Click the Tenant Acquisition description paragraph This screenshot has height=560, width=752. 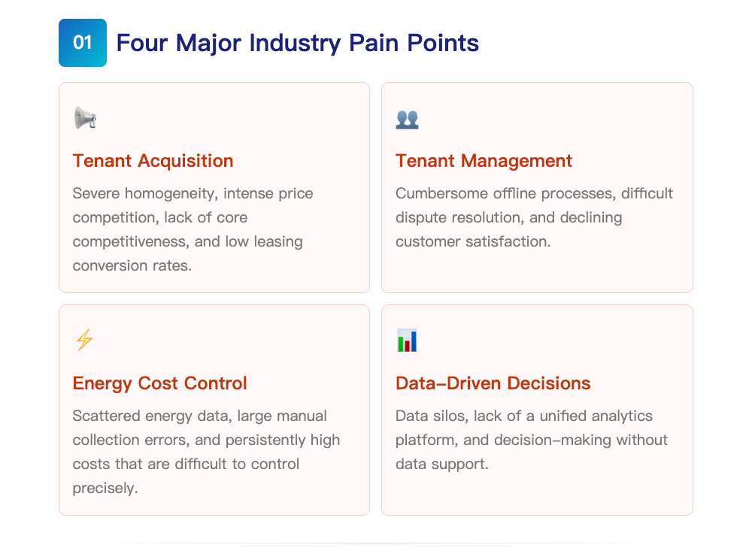point(193,229)
